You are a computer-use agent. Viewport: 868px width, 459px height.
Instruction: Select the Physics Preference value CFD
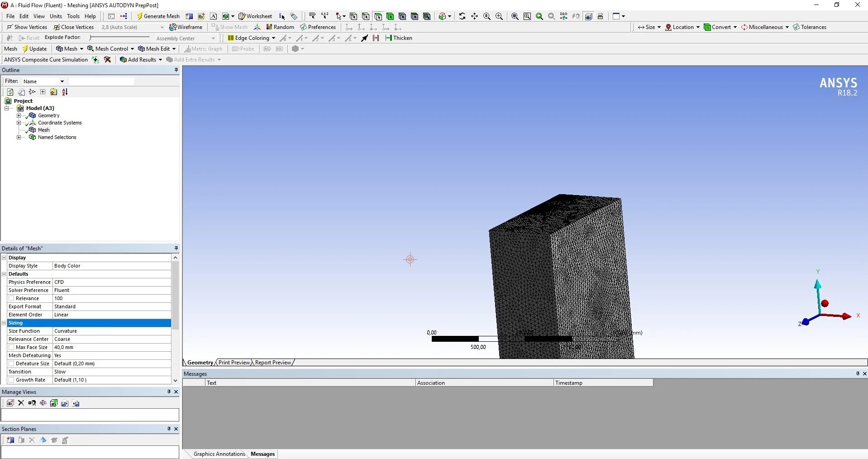112,282
